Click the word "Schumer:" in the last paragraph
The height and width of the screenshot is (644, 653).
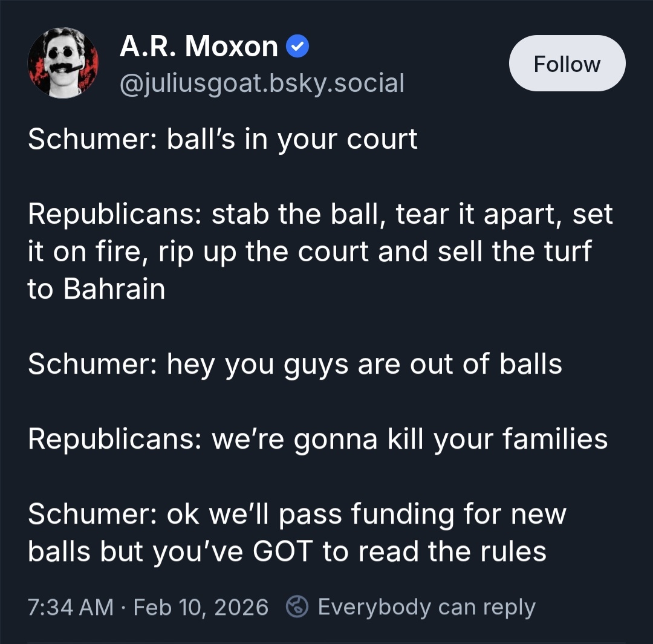pos(92,515)
